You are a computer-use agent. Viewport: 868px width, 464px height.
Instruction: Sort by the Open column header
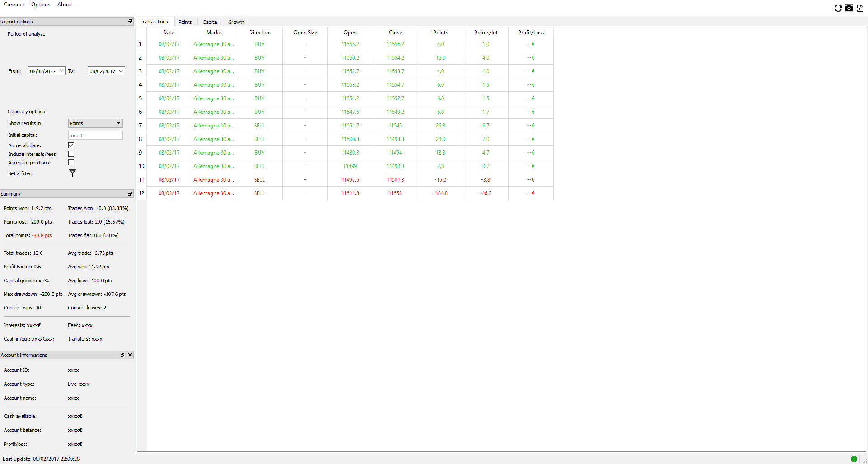pos(350,33)
